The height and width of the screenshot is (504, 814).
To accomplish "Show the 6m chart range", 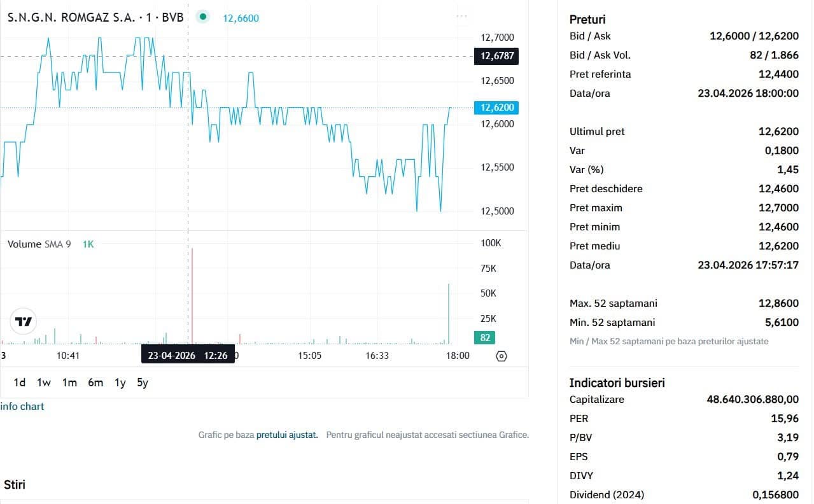I will [x=95, y=382].
